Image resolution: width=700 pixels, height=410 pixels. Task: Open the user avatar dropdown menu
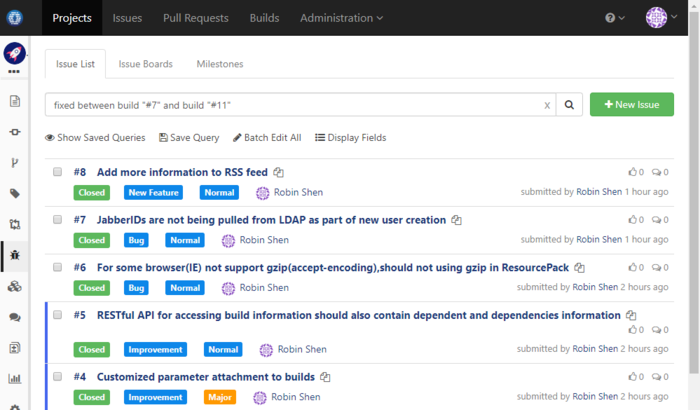[661, 18]
